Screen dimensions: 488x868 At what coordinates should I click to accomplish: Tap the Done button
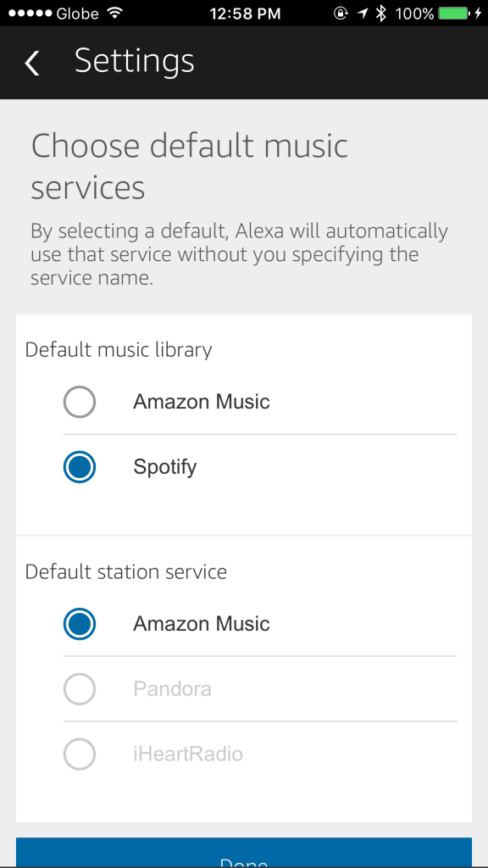pyautogui.click(x=244, y=853)
